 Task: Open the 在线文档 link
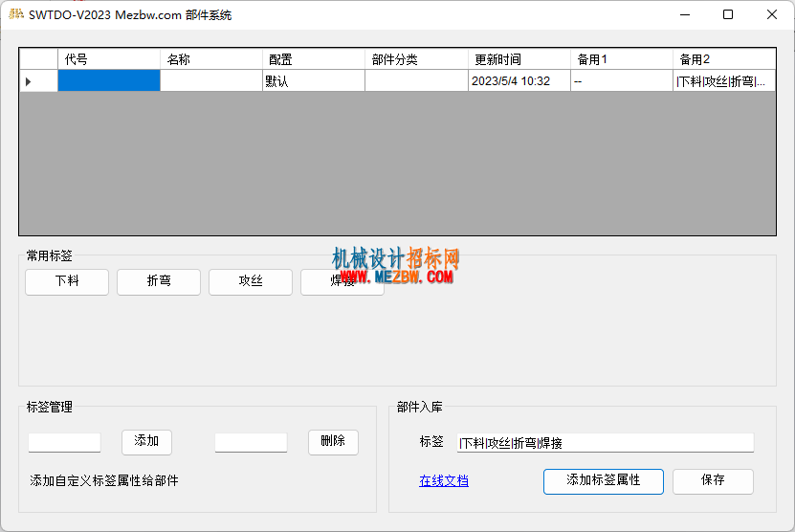pyautogui.click(x=444, y=480)
